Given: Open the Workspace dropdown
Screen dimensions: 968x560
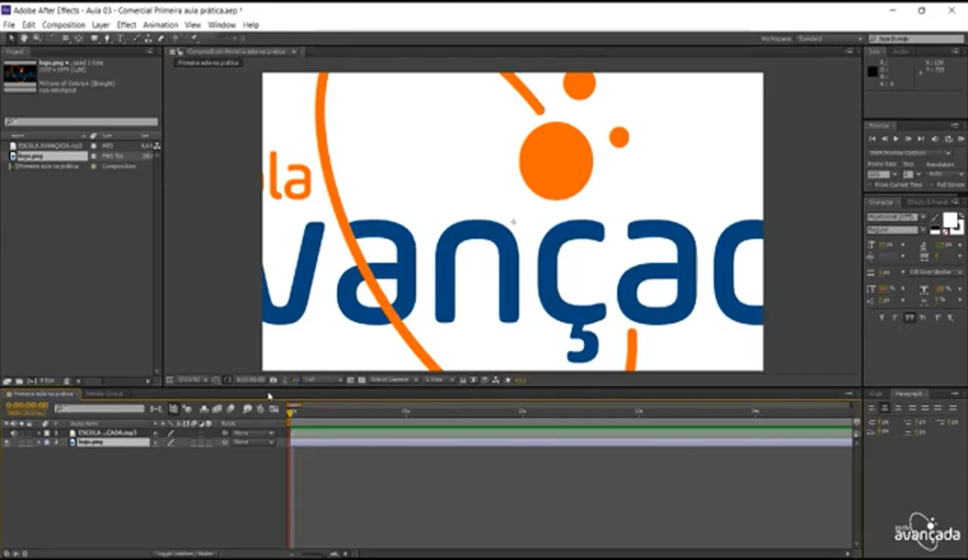Looking at the screenshot, I should pyautogui.click(x=830, y=39).
